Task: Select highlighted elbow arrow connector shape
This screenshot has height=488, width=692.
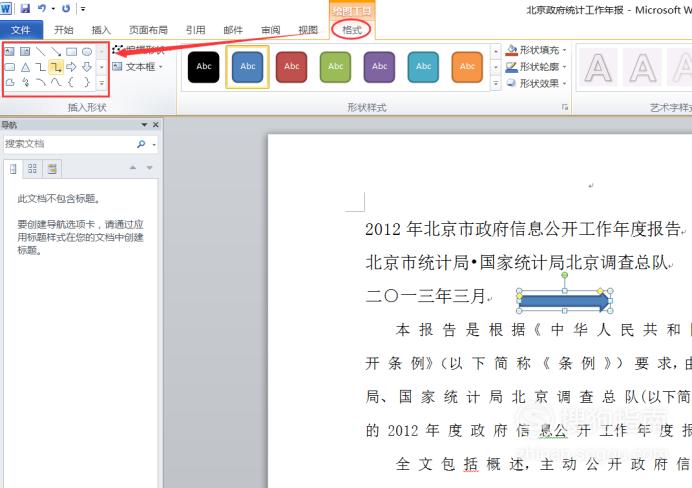Action: [56, 67]
